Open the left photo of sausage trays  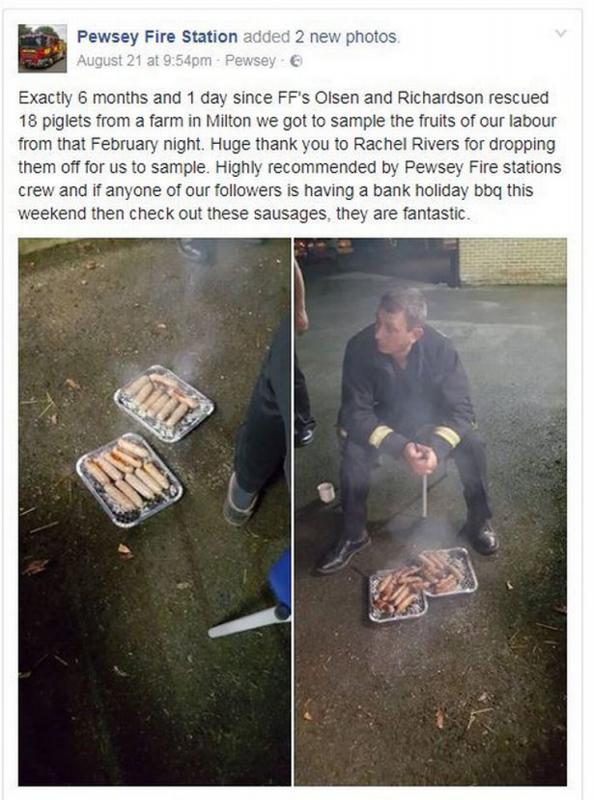coord(155,512)
